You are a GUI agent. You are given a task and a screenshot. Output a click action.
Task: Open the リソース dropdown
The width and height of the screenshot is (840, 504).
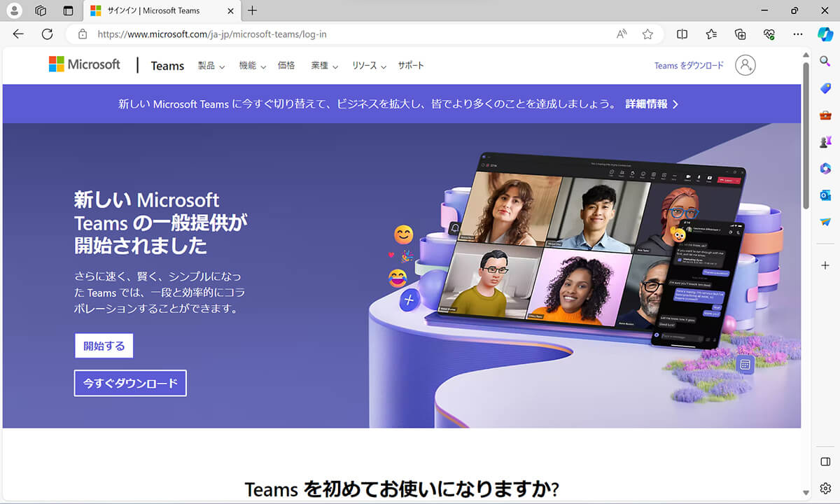pos(369,65)
